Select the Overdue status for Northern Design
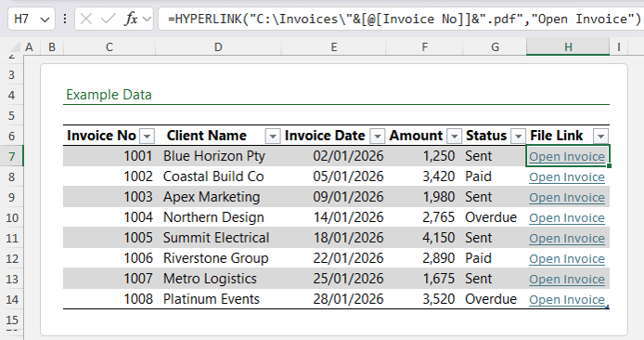This screenshot has width=644, height=340. 495,217
